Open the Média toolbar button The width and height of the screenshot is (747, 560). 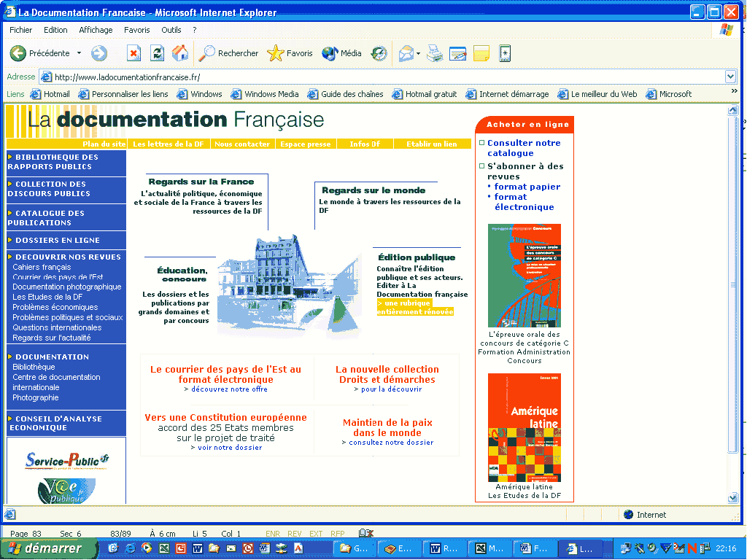pos(341,53)
